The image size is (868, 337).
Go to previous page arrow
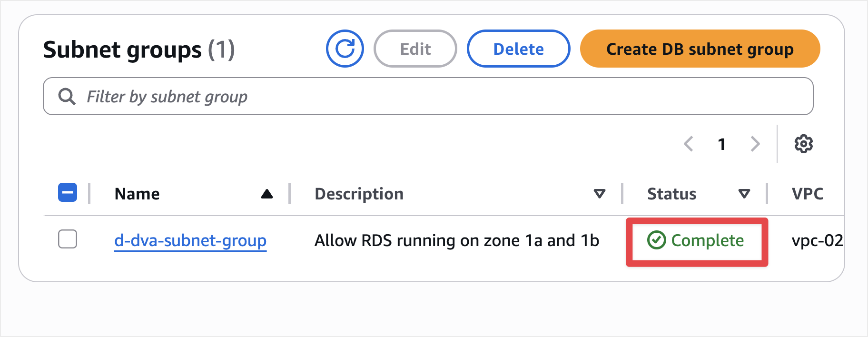pos(688,144)
